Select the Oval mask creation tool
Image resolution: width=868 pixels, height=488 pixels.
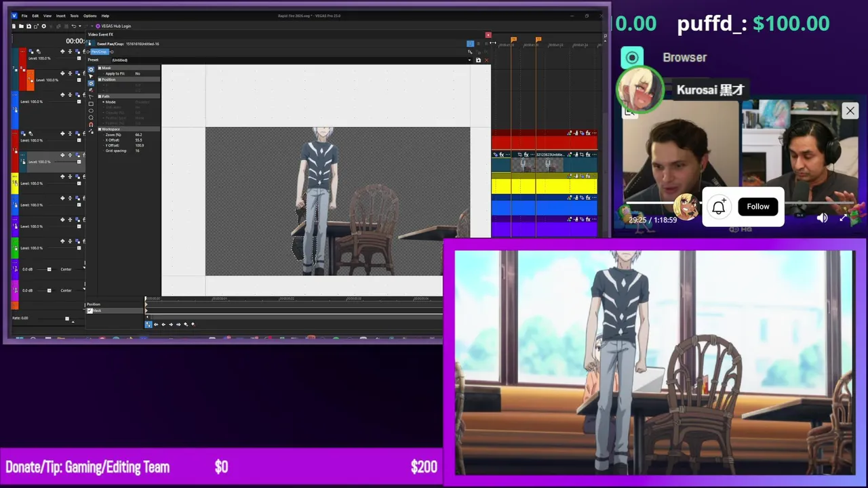pyautogui.click(x=91, y=110)
